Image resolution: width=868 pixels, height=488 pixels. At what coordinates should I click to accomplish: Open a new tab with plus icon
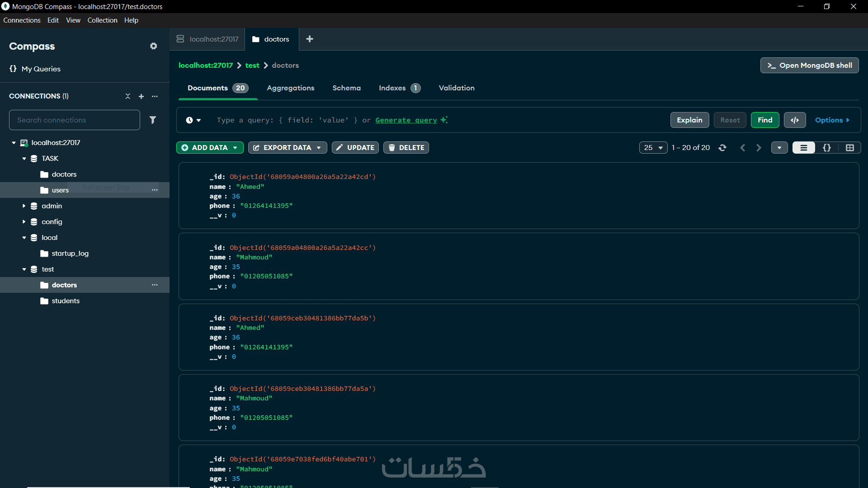tap(310, 39)
